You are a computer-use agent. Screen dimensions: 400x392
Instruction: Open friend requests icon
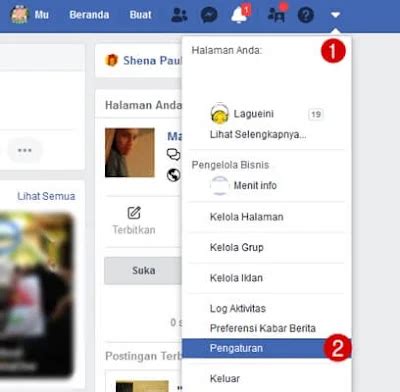pos(179,15)
